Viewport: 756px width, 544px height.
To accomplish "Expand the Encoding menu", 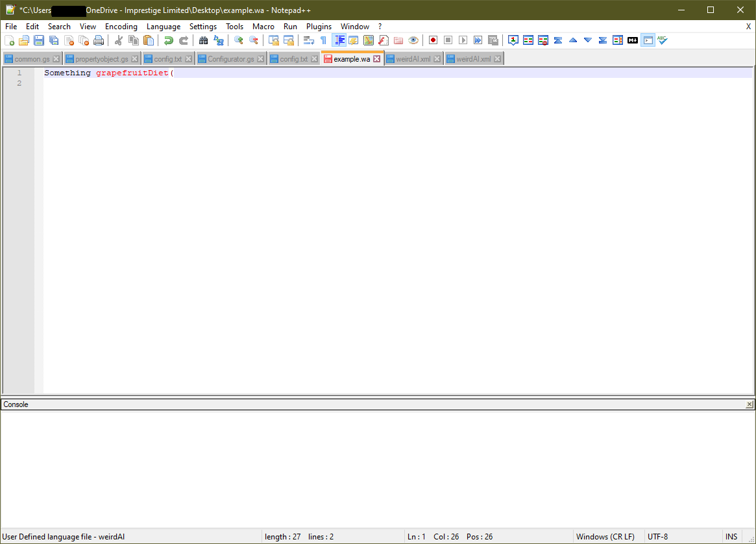I will [x=121, y=27].
